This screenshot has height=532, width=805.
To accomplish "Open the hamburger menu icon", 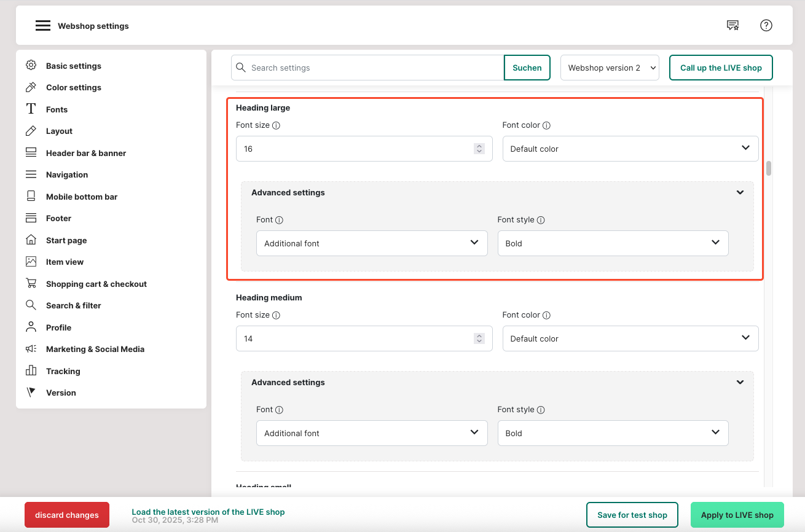I will [42, 26].
